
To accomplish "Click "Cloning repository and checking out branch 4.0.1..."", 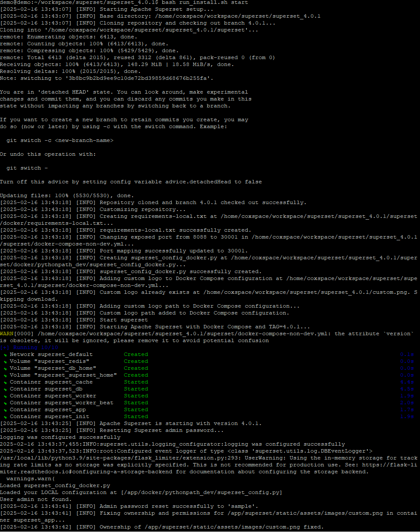I will click(x=188, y=23).
